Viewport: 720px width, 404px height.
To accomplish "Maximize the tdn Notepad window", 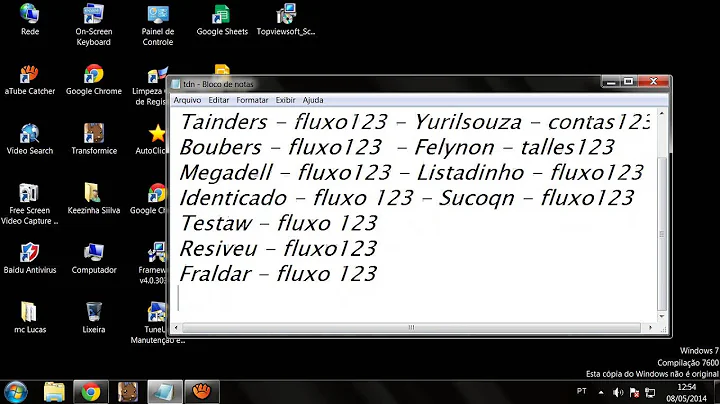I will pyautogui.click(x=628, y=82).
